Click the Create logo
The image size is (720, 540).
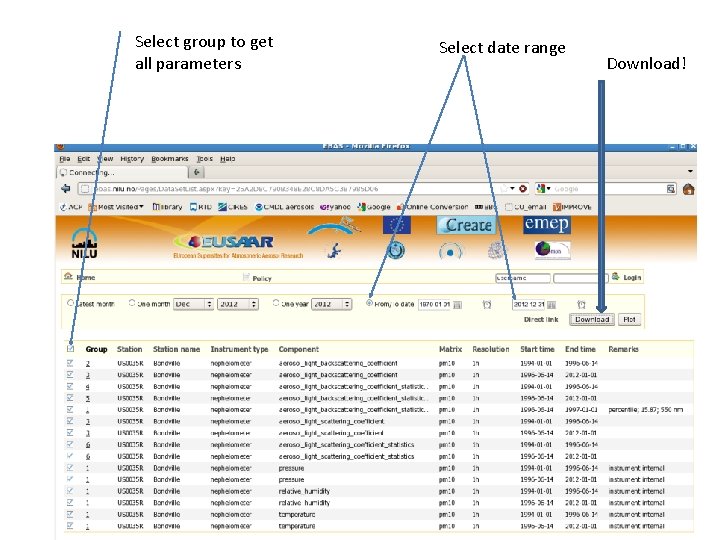click(466, 225)
